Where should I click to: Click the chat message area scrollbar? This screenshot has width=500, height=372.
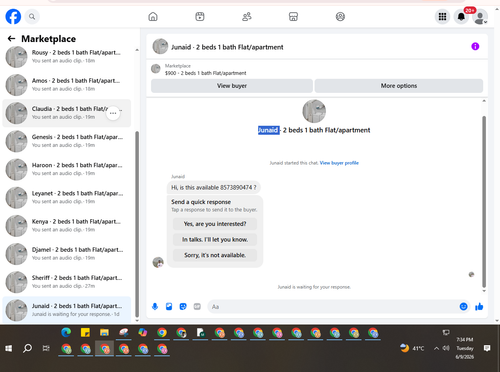pos(484,202)
